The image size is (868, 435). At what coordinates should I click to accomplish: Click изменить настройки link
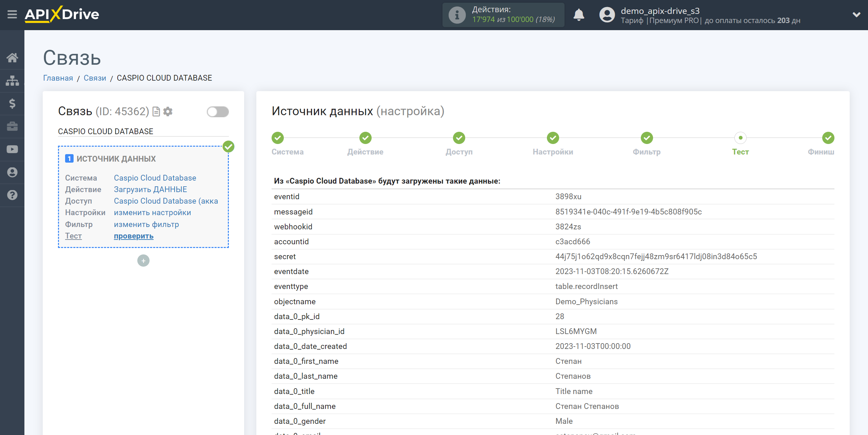(153, 212)
